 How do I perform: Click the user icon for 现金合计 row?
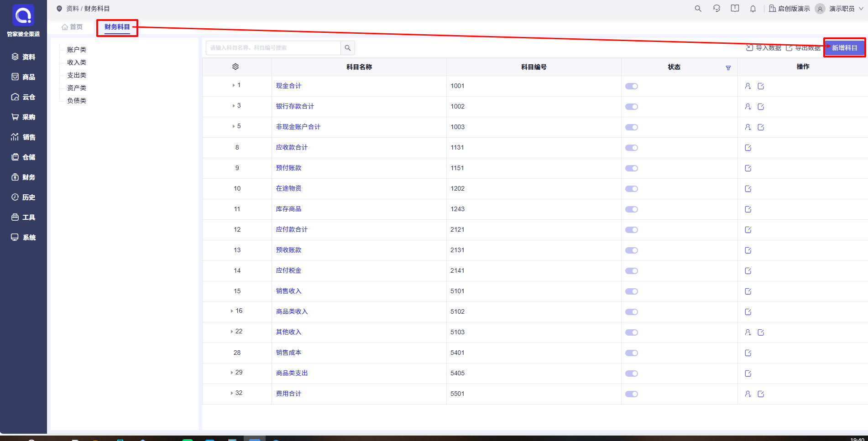pyautogui.click(x=748, y=86)
